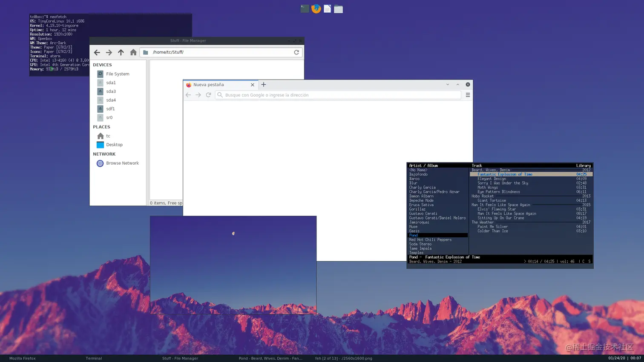644x362 pixels.
Task: Launch terminal from the top dock
Action: [x=305, y=9]
